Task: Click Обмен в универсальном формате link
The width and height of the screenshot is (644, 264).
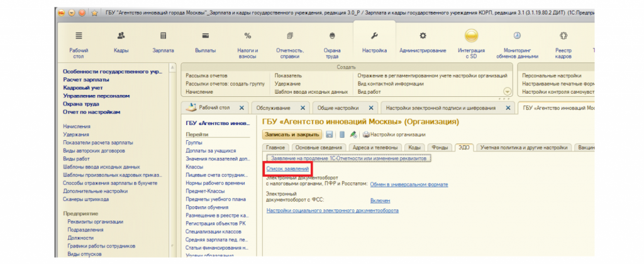Action: click(409, 184)
